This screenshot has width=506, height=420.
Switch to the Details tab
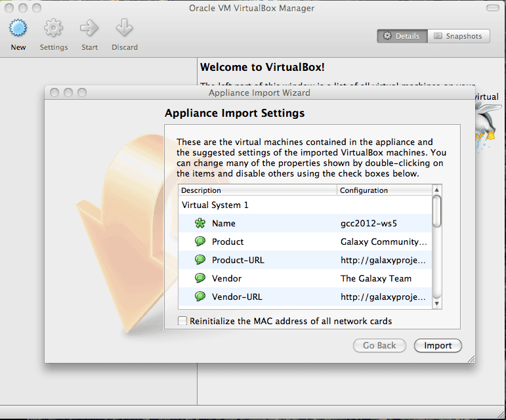pyautogui.click(x=402, y=36)
